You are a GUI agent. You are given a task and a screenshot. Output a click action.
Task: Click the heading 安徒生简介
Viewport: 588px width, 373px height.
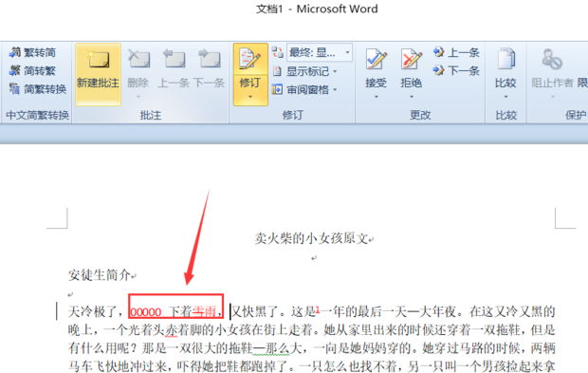click(x=100, y=275)
